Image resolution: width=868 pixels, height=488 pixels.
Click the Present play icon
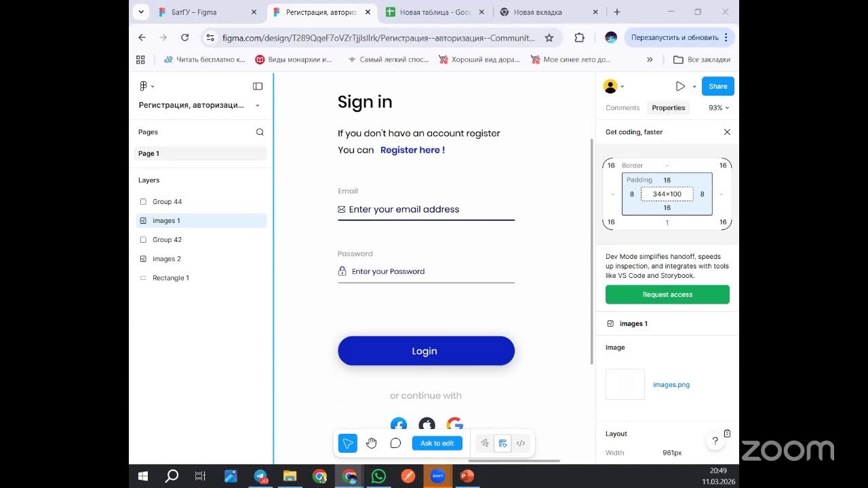coord(680,86)
